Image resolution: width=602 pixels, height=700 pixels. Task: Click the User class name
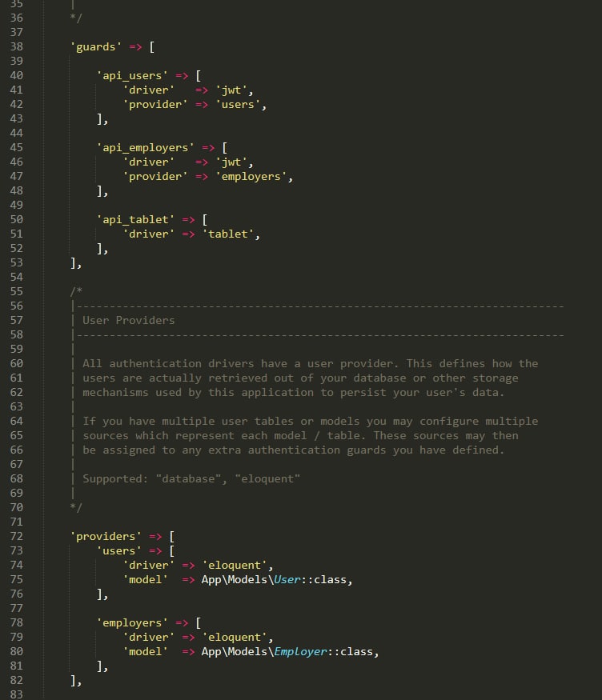point(287,579)
